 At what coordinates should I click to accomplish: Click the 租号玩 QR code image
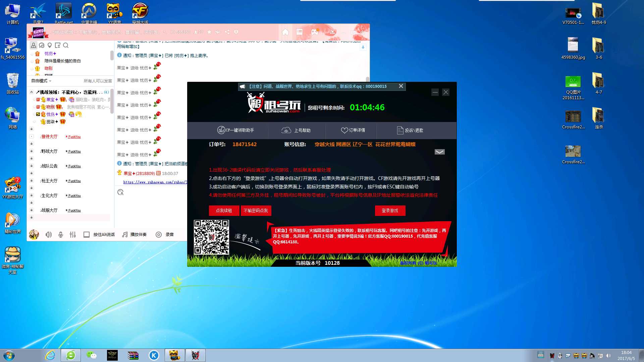click(211, 237)
